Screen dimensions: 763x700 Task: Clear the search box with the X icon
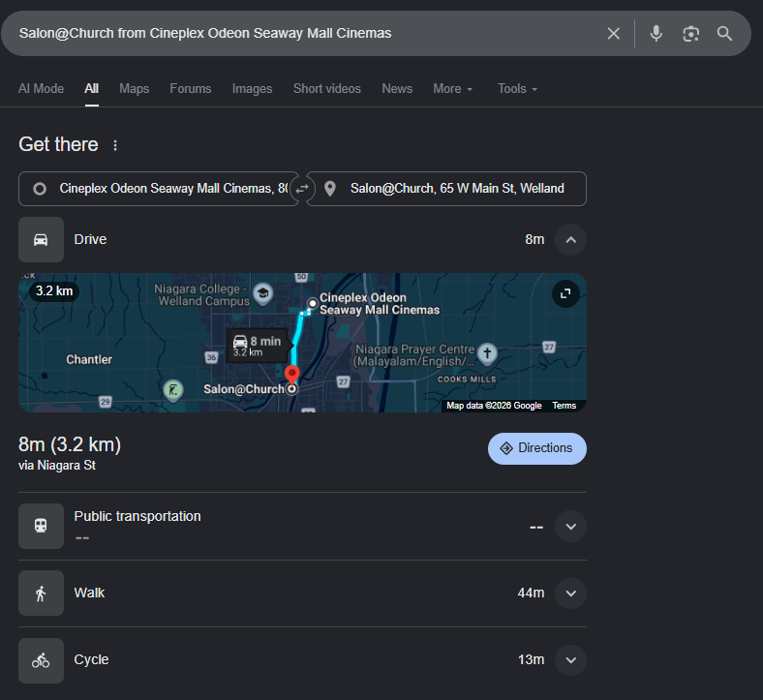(x=613, y=34)
